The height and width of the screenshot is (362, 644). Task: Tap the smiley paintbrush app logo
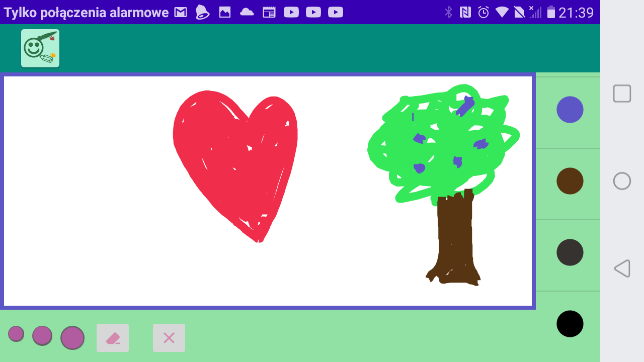click(40, 48)
